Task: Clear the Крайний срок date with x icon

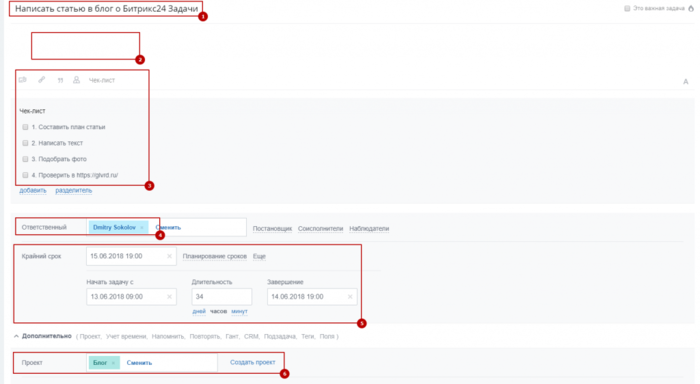Action: pos(169,256)
